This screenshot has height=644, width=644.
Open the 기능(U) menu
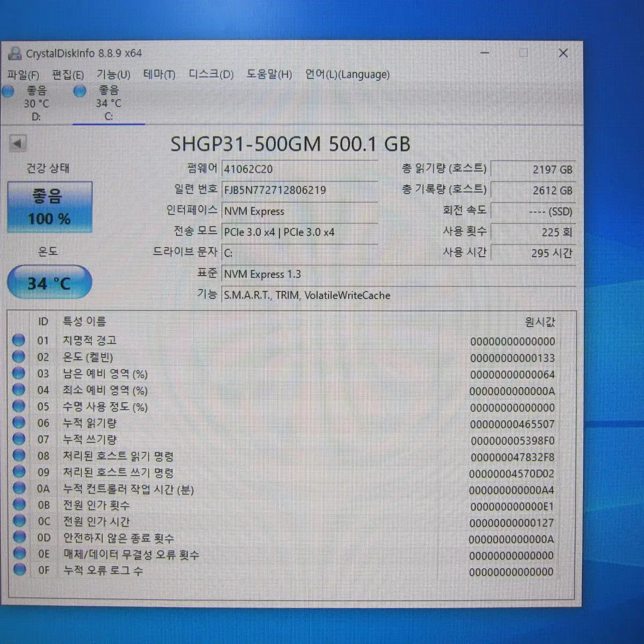coord(113,74)
